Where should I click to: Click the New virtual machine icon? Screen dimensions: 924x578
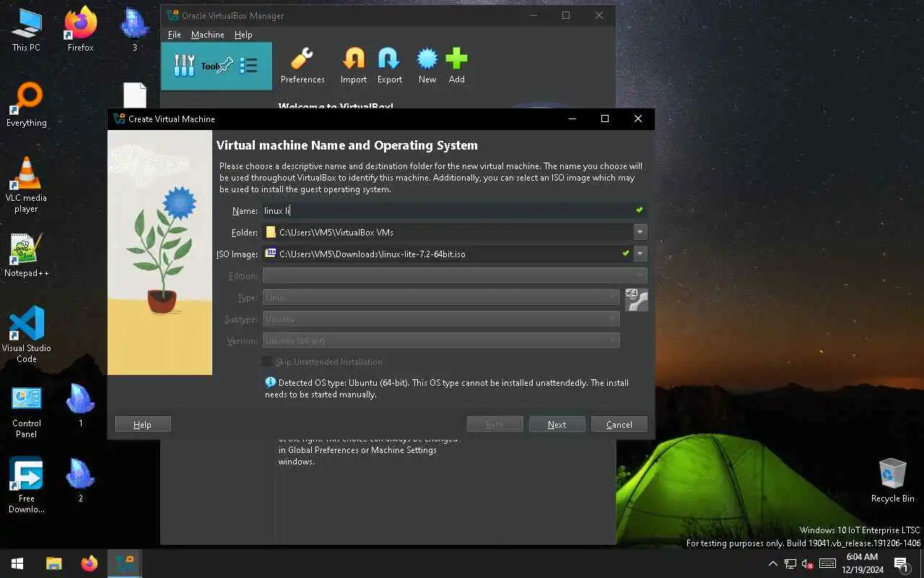tap(427, 66)
